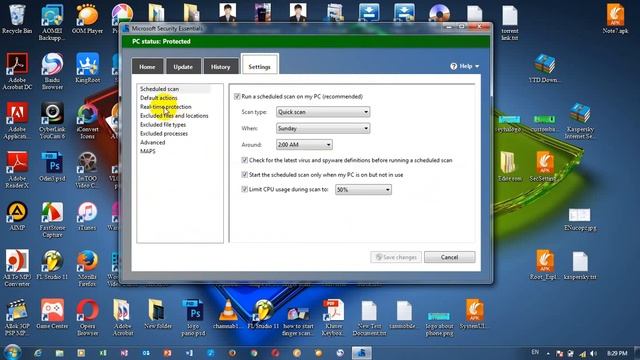Select MAPS in the settings list
Image resolution: width=640 pixels, height=360 pixels.
(x=148, y=151)
